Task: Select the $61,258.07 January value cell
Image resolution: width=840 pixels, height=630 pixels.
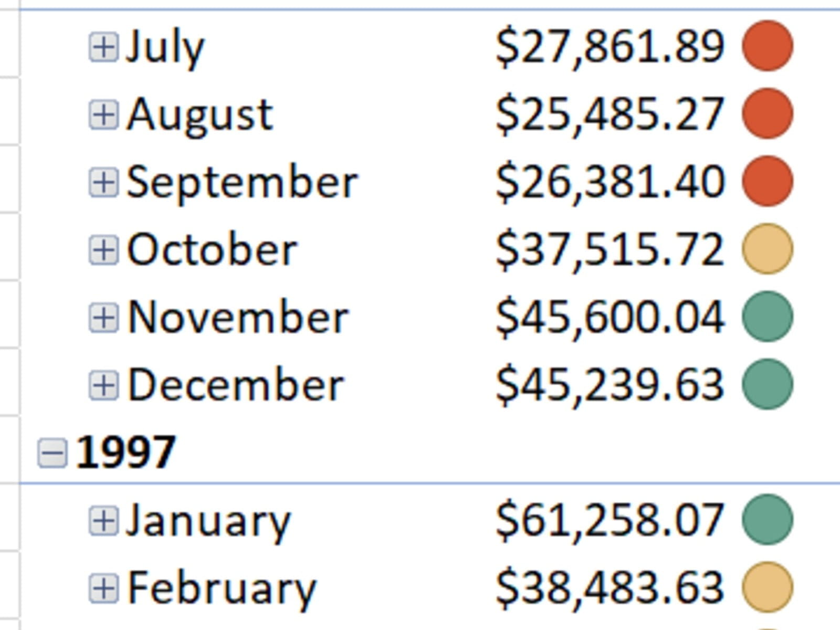Action: (x=610, y=521)
